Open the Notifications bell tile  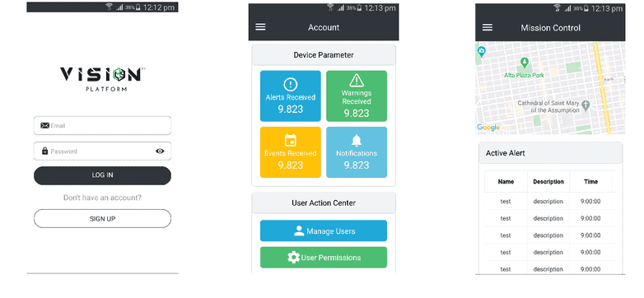pyautogui.click(x=357, y=152)
